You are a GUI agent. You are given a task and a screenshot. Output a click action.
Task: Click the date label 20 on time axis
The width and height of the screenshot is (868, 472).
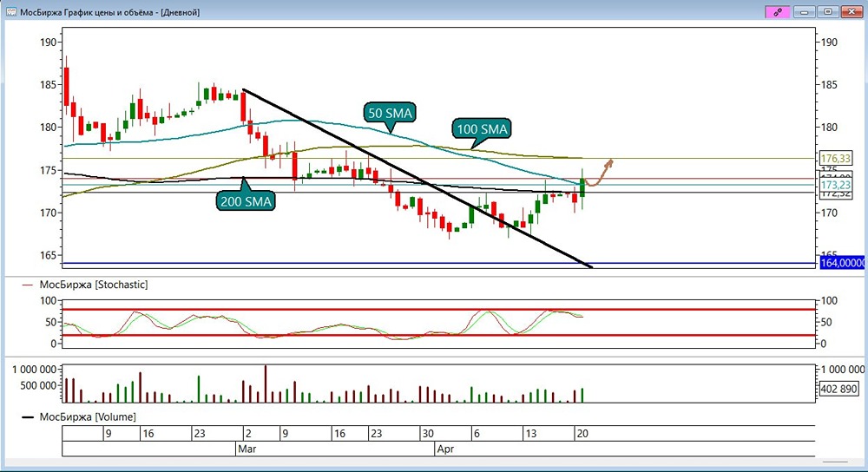[x=582, y=434]
